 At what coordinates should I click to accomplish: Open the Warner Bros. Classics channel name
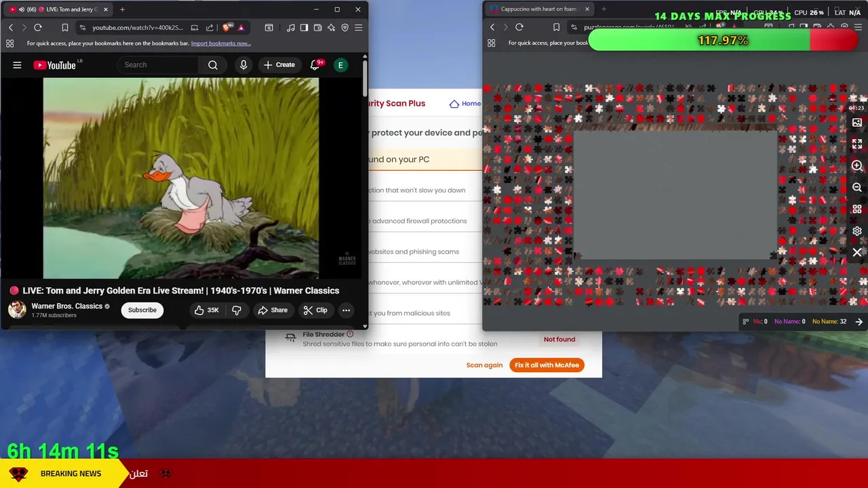[66, 306]
